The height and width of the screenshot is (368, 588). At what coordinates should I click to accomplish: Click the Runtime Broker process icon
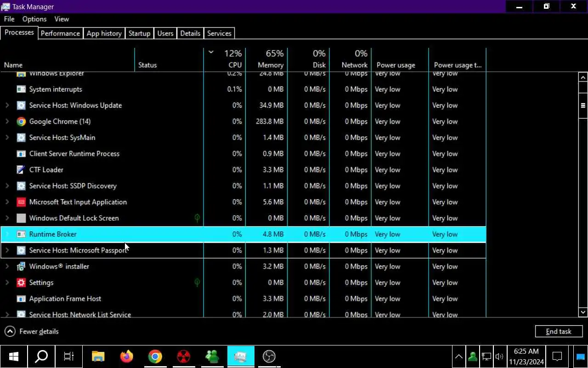(21, 234)
